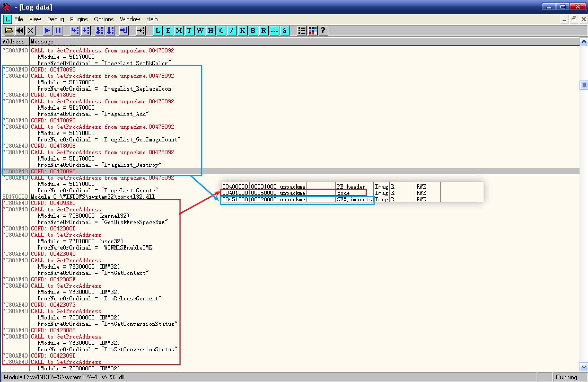The width and height of the screenshot is (588, 382).
Task: Click the Help question mark icon
Action: coord(323,31)
